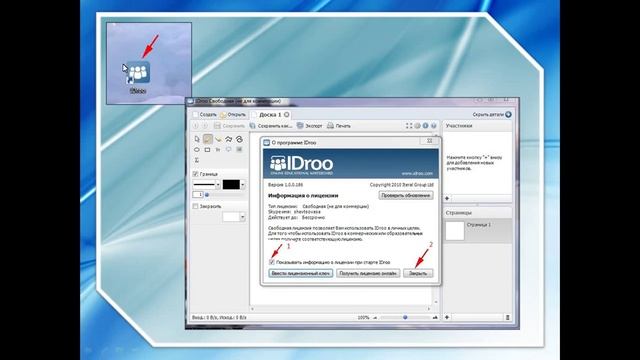The width and height of the screenshot is (640, 360).
Task: Click the black border color swatch
Action: pos(231,185)
